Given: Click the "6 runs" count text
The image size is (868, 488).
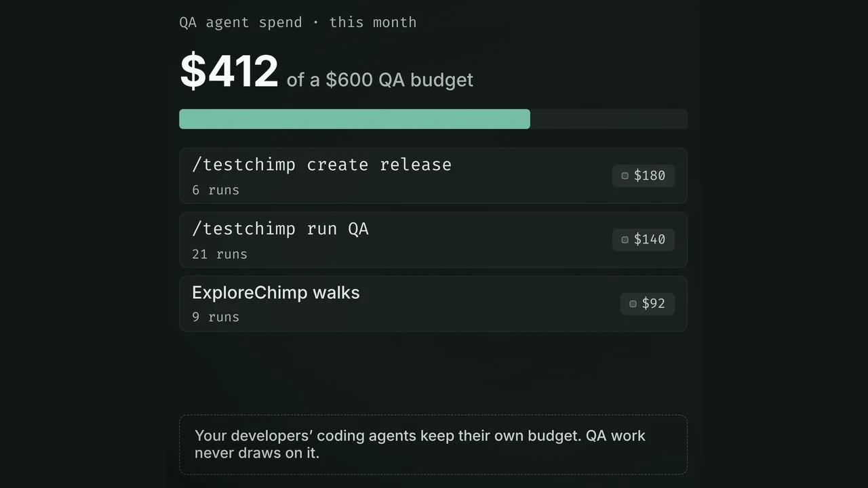Looking at the screenshot, I should click(216, 190).
